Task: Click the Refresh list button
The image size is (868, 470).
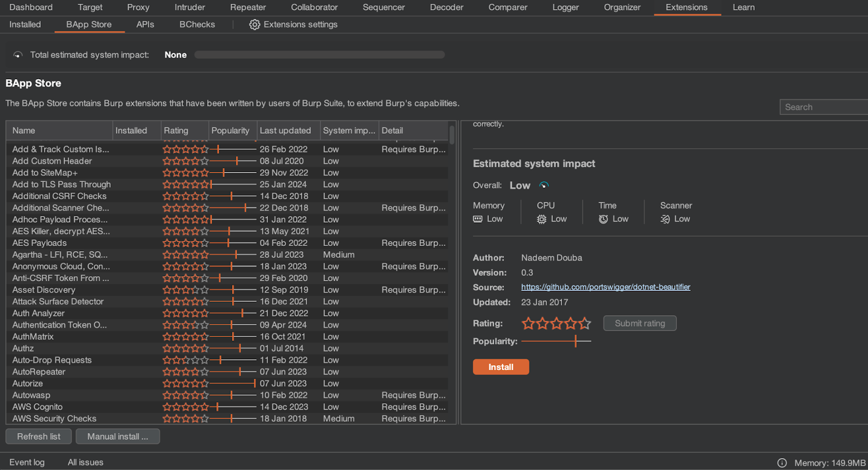Action: [x=39, y=436]
